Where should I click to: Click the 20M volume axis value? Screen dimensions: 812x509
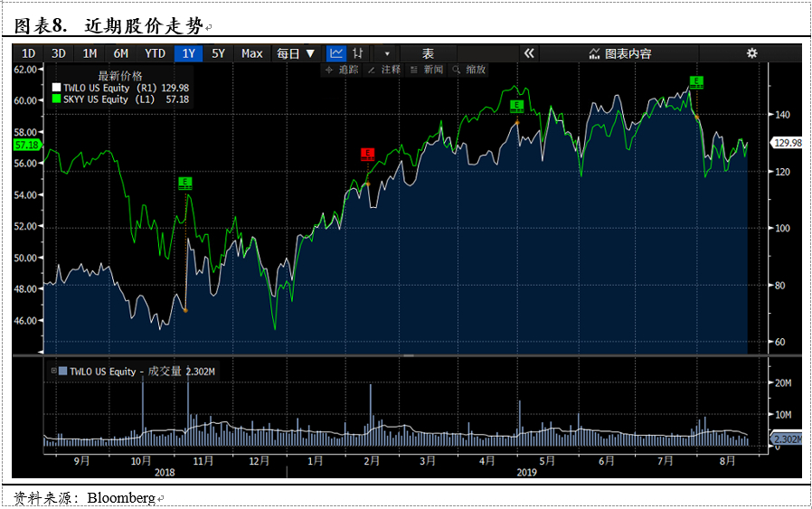pos(783,383)
